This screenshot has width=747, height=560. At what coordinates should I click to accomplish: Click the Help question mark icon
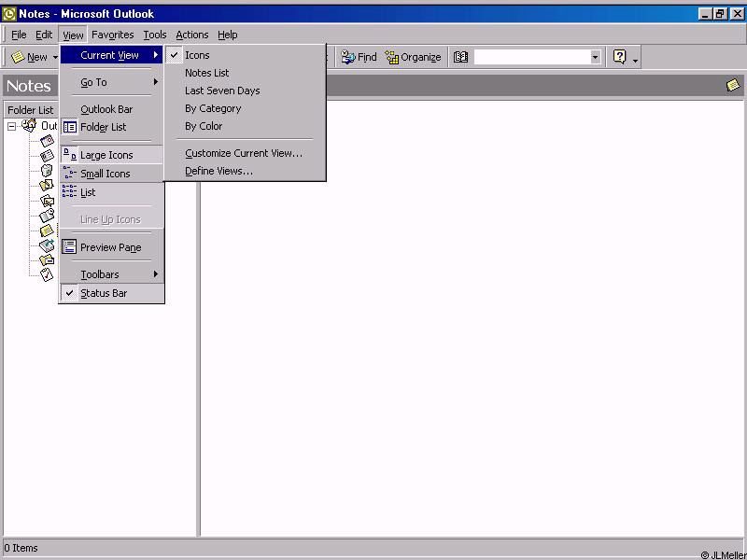click(x=619, y=57)
